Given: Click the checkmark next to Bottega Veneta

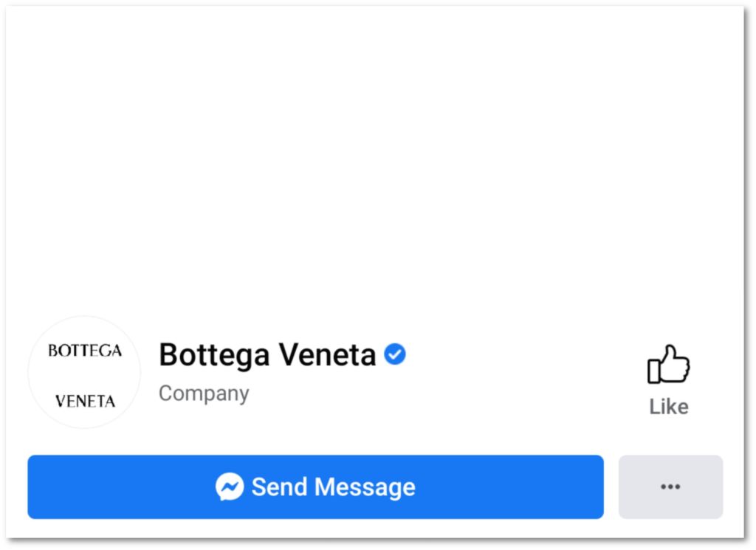Looking at the screenshot, I should point(395,355).
